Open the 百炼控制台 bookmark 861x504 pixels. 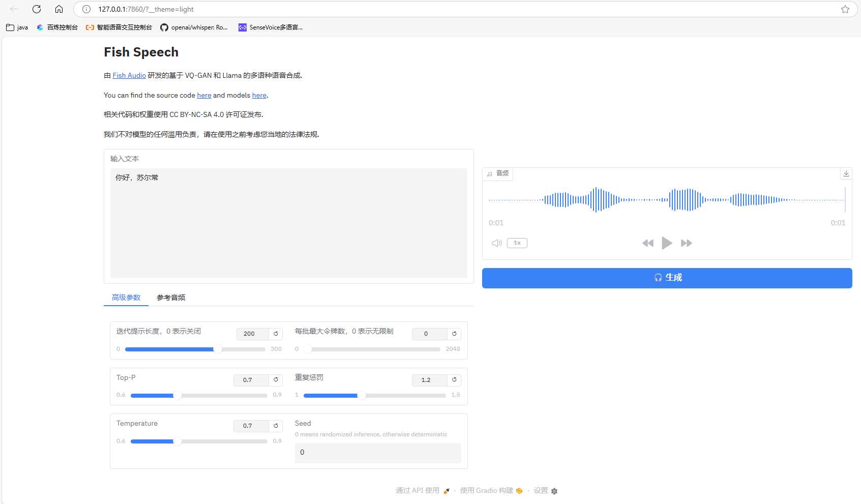pyautogui.click(x=57, y=27)
